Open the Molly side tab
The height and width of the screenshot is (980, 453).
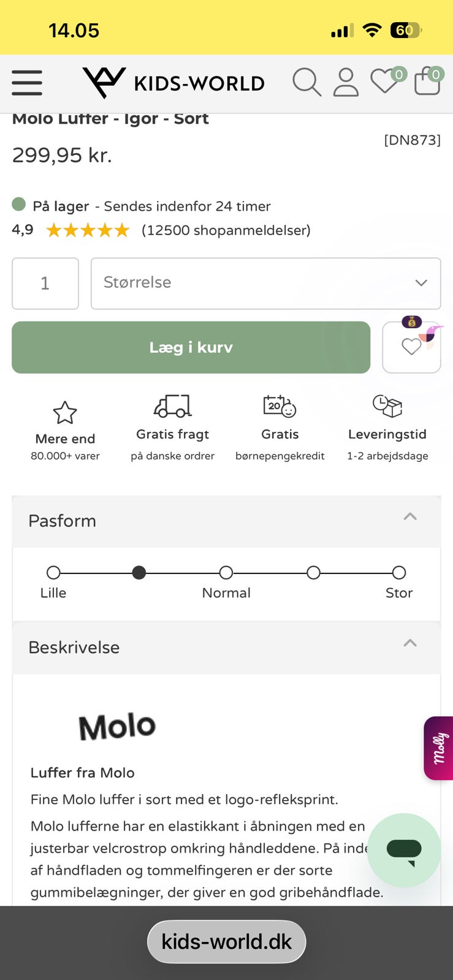(439, 748)
